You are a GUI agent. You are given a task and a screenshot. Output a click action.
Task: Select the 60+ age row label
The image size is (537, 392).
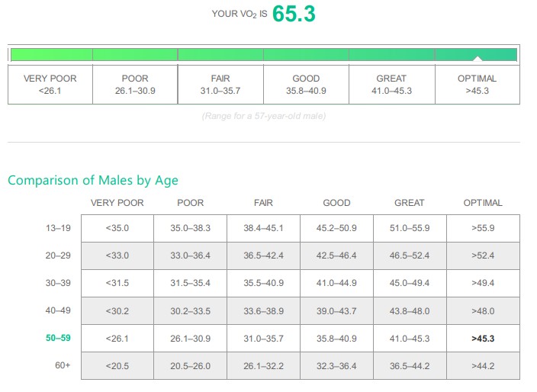point(63,366)
